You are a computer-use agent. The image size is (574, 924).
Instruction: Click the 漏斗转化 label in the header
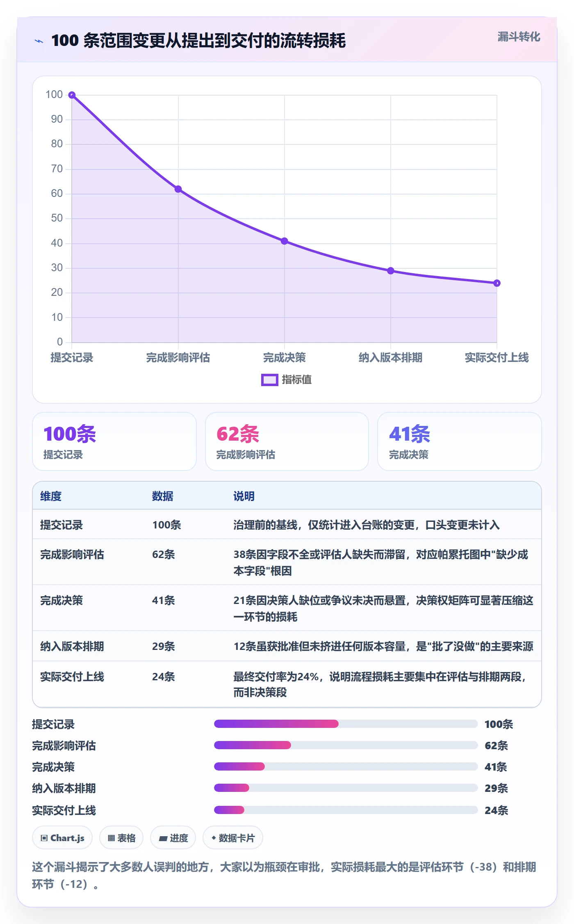click(x=519, y=37)
